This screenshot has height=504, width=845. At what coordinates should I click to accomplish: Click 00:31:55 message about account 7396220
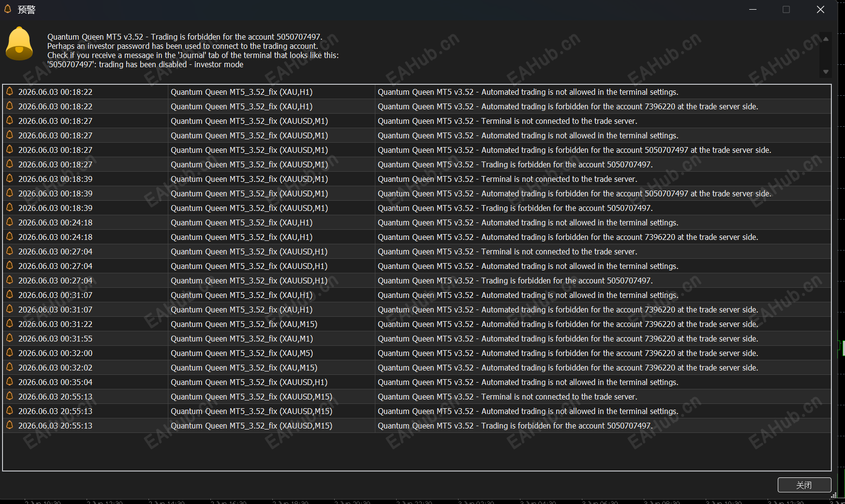click(568, 339)
